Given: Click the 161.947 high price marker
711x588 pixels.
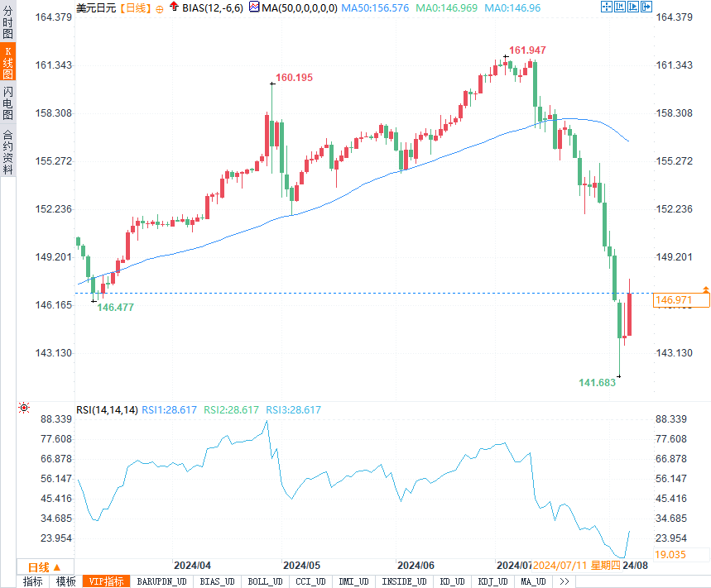Looking at the screenshot, I should (x=527, y=50).
